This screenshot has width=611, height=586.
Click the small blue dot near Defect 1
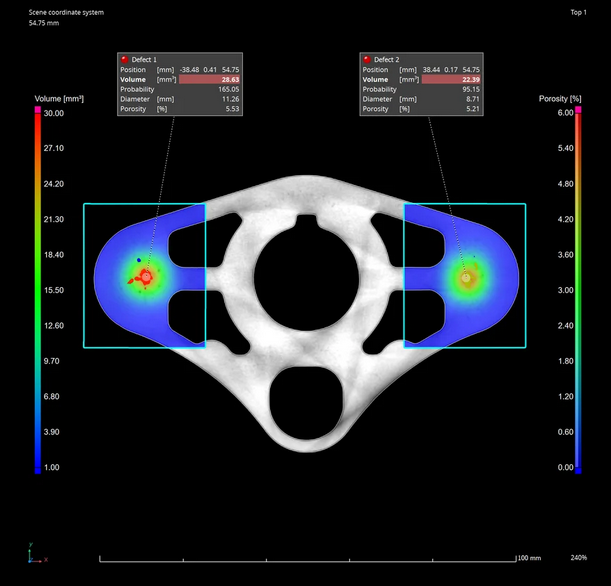[x=138, y=260]
